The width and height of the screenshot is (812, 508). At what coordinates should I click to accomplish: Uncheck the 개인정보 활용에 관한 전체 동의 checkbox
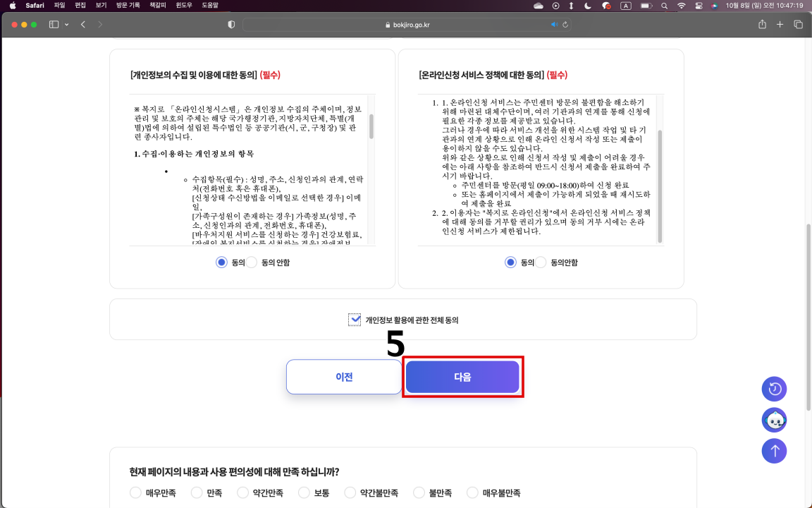(354, 319)
